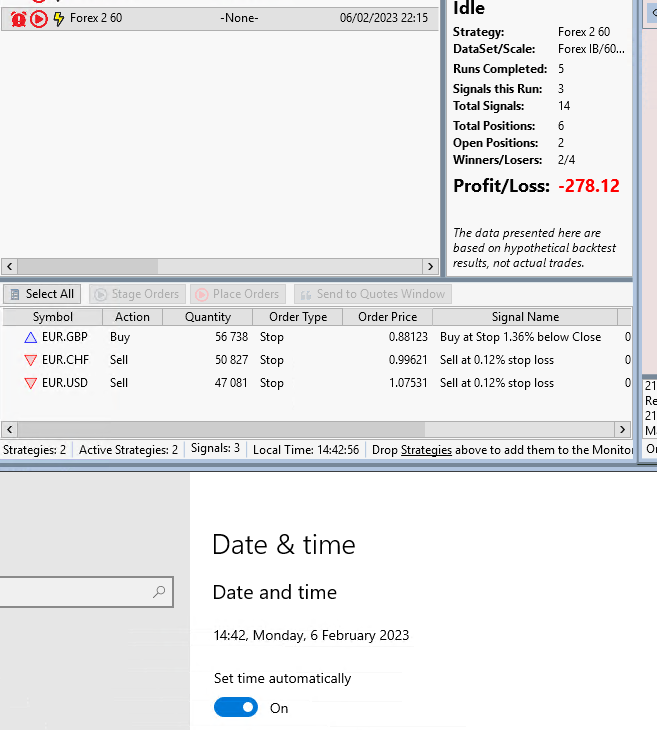Click the red alarm icon on Forex 2 60 row
657x730 pixels.
(18, 18)
